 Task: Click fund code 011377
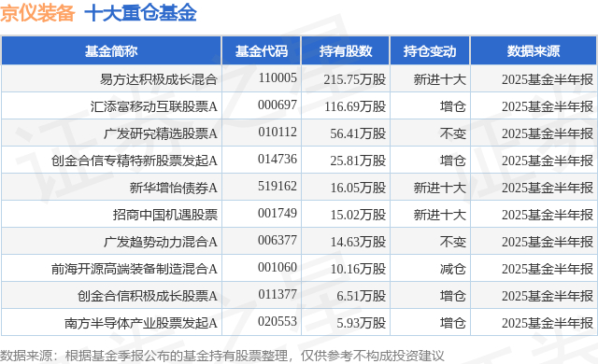coord(278,294)
